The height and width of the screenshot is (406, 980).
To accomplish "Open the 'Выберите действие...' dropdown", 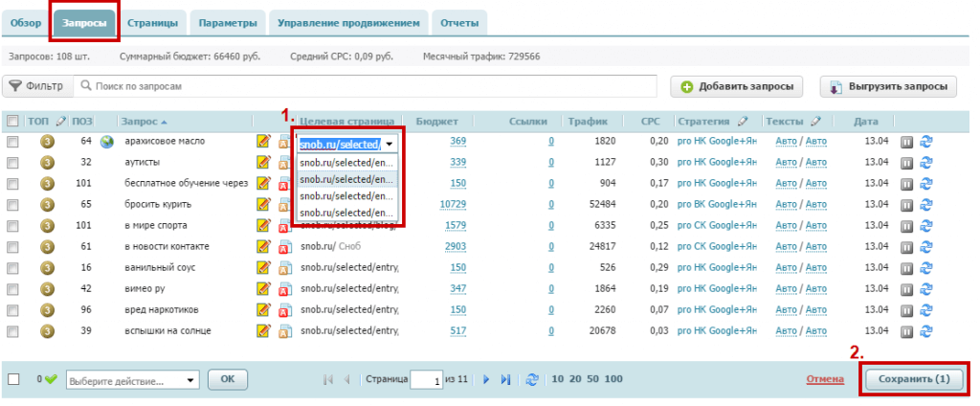I will tap(132, 380).
